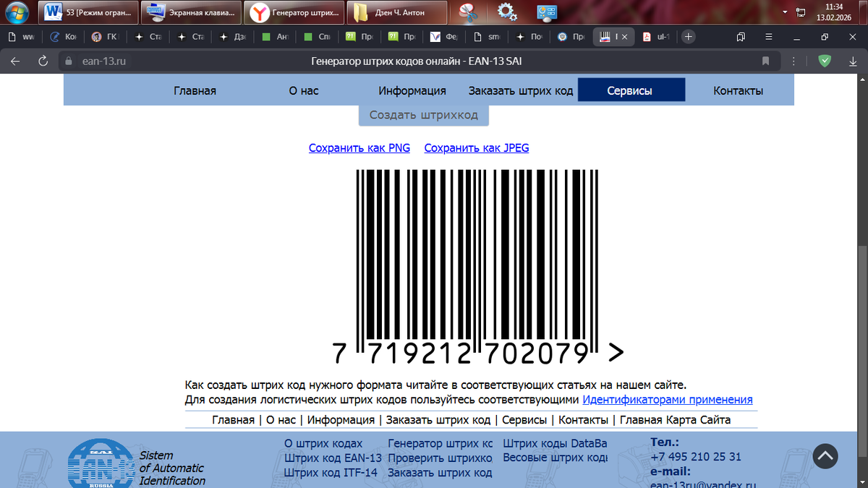The width and height of the screenshot is (868, 488).
Task: Open the Информация top menu item
Action: coord(412,91)
